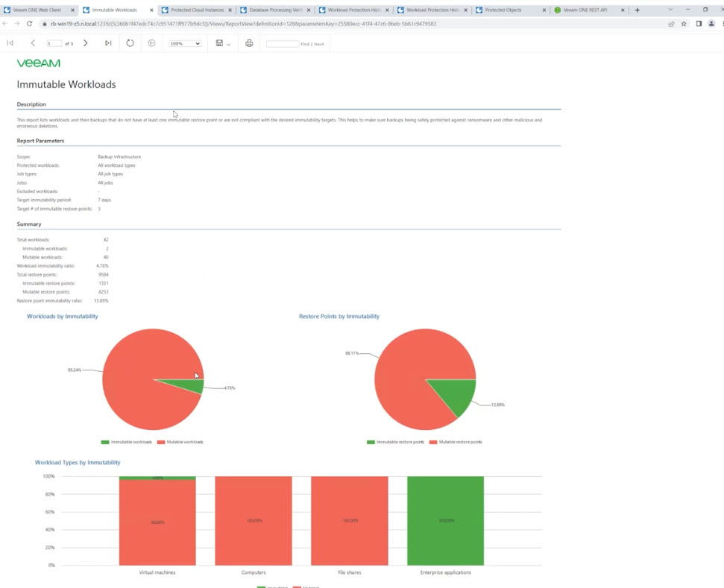Go to previous report page arrow
The image size is (724, 588).
coord(33,43)
